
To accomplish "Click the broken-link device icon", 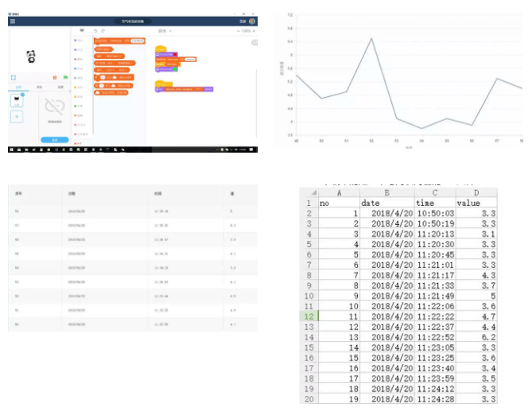I will 55,107.
